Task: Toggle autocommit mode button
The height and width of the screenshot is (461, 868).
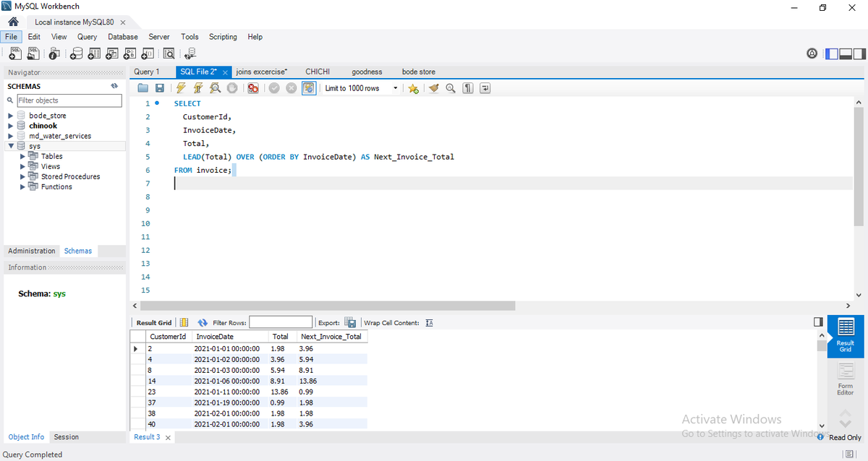Action: [x=309, y=88]
